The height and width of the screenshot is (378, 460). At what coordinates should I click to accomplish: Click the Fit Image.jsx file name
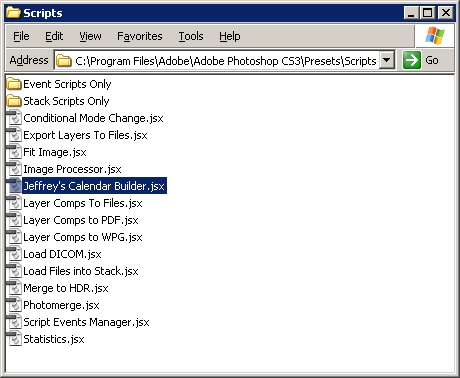tap(55, 152)
